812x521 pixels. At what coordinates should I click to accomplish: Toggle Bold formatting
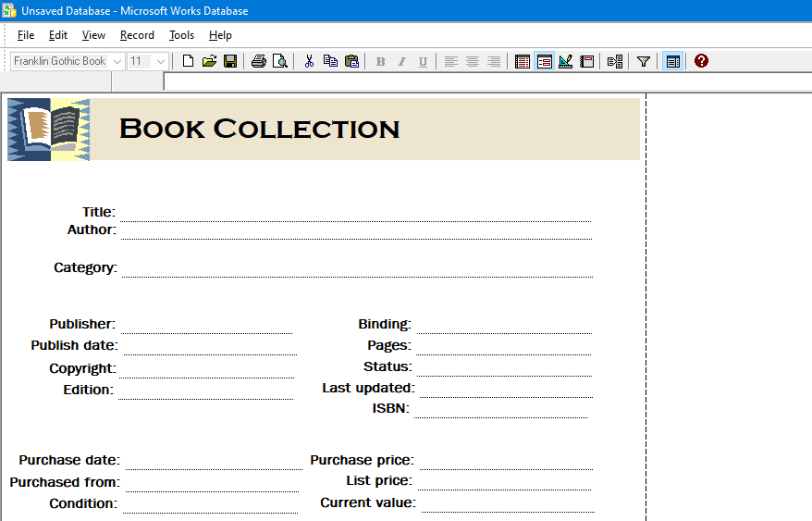[x=380, y=61]
